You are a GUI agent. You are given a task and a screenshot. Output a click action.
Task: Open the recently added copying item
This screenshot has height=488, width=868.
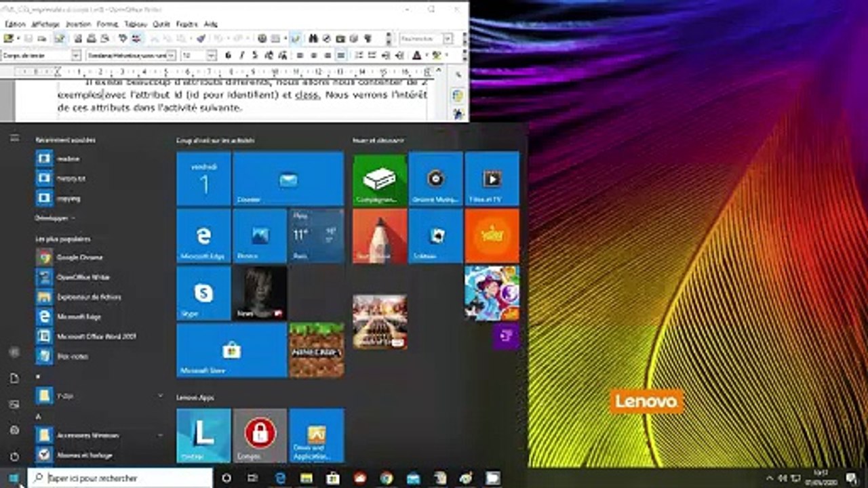coord(100,198)
